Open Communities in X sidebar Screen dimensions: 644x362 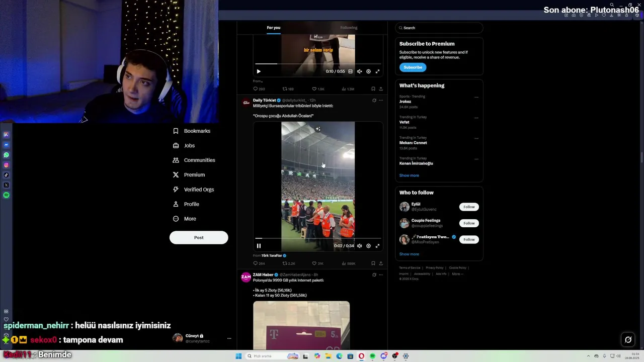coord(194,160)
